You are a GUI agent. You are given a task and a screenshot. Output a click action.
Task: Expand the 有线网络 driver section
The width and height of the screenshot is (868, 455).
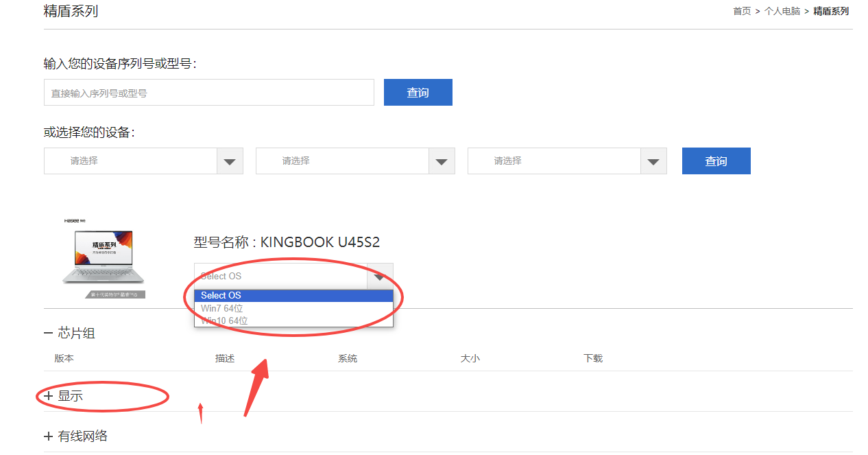tap(48, 436)
